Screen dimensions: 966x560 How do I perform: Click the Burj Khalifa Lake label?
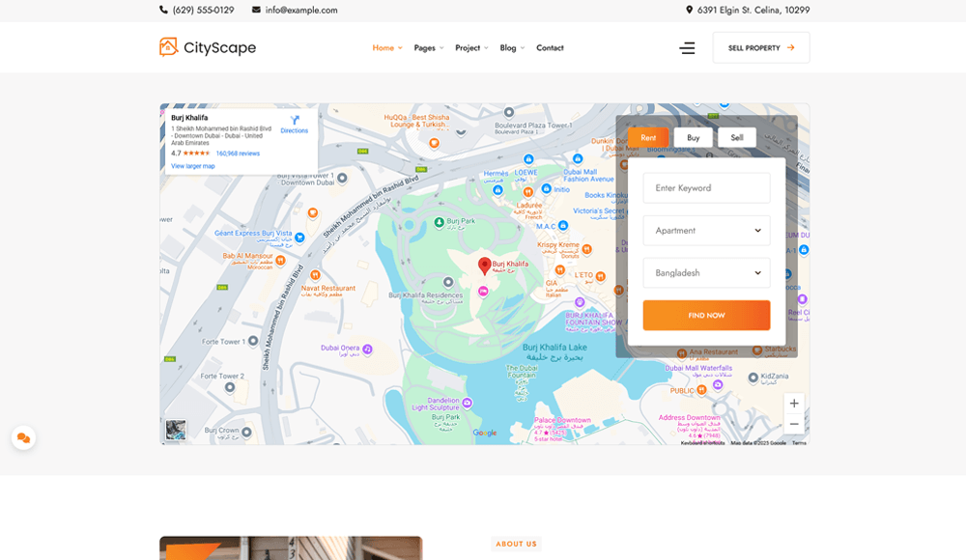(x=554, y=348)
